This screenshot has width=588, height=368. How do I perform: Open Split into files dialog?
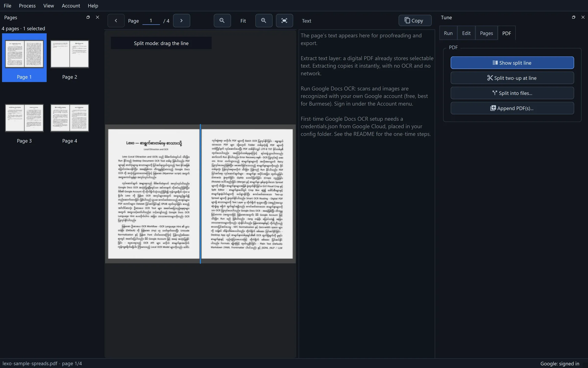pyautogui.click(x=512, y=93)
